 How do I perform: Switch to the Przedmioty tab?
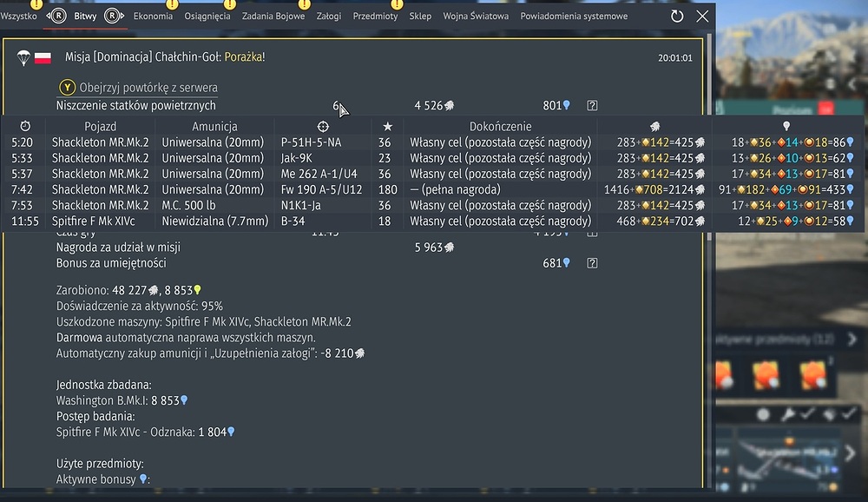[375, 17]
